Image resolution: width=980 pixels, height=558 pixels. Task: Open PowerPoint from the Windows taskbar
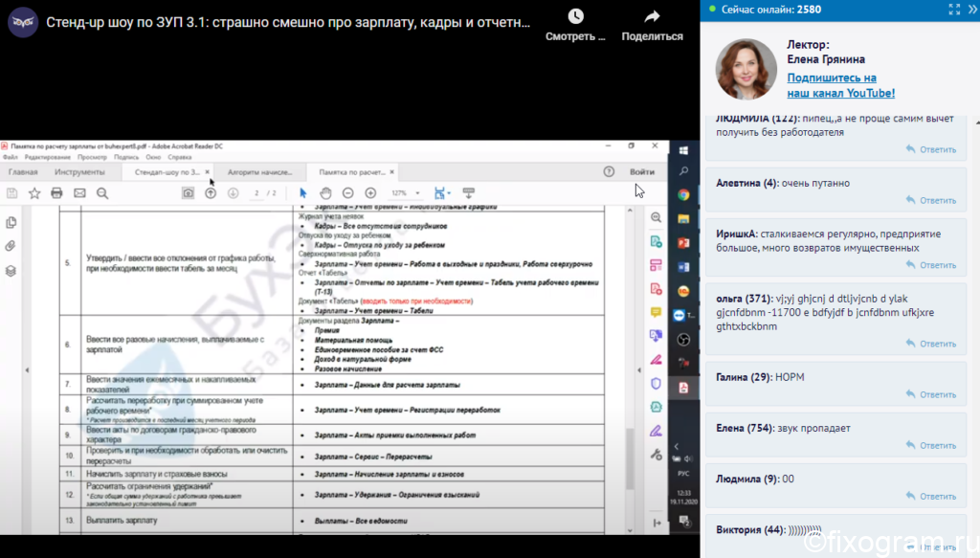point(683,243)
